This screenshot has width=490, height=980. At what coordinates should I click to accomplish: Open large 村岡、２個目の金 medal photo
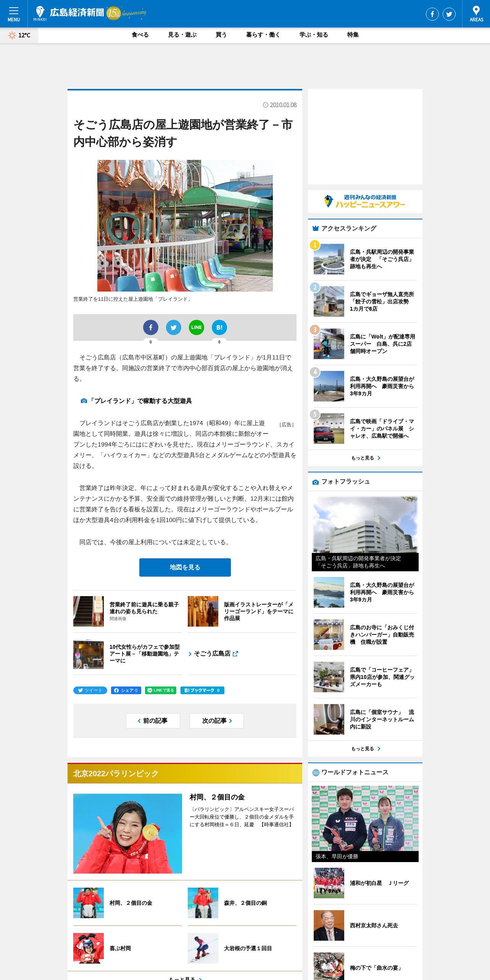point(127,833)
